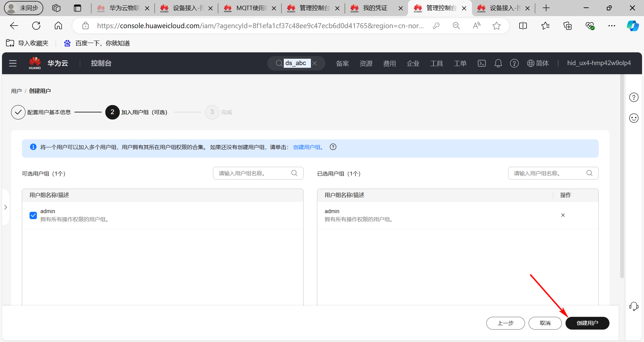Click the 创建用户 button to finish
644x342 pixels.
587,323
